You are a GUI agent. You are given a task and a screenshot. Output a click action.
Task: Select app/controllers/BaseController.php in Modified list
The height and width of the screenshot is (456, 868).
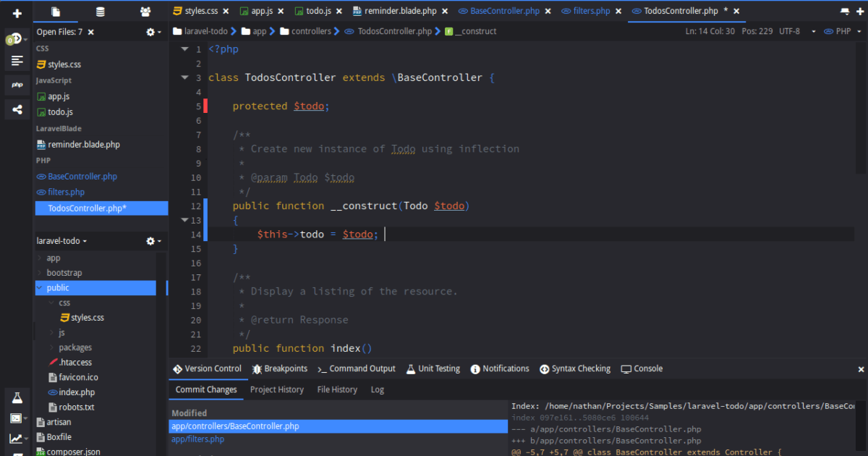coord(338,426)
